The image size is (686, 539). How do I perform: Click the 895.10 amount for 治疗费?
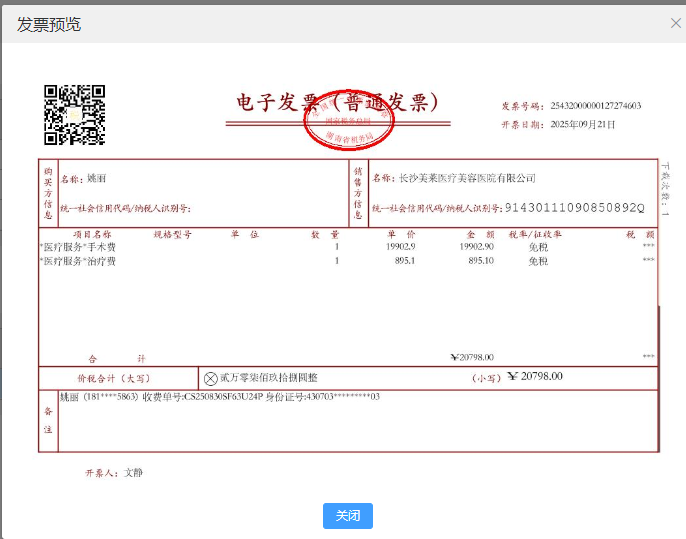[480, 261]
